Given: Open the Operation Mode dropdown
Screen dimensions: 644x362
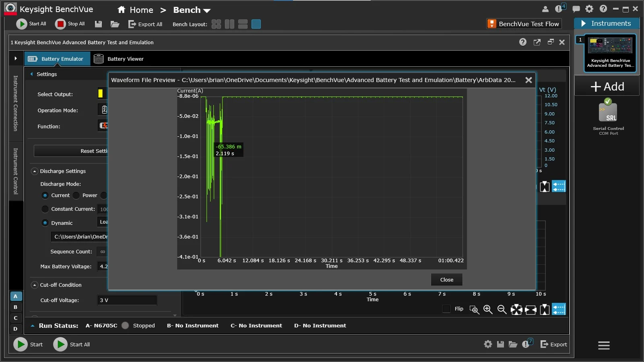Looking at the screenshot, I should (x=103, y=110).
